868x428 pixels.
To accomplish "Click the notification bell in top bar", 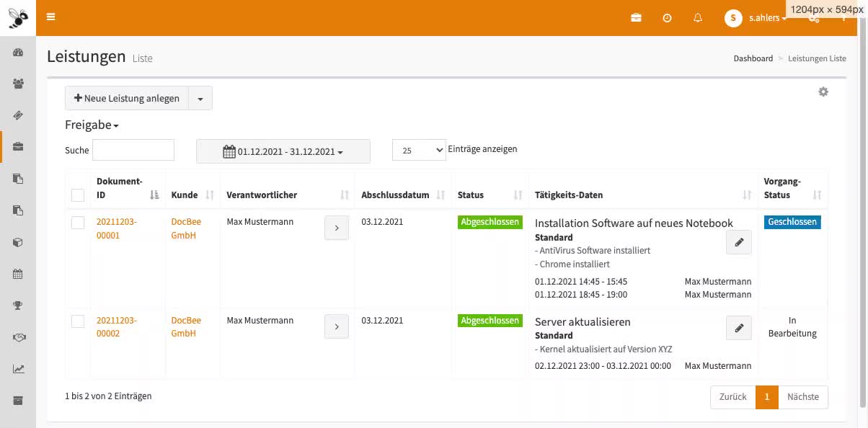I will click(x=697, y=18).
